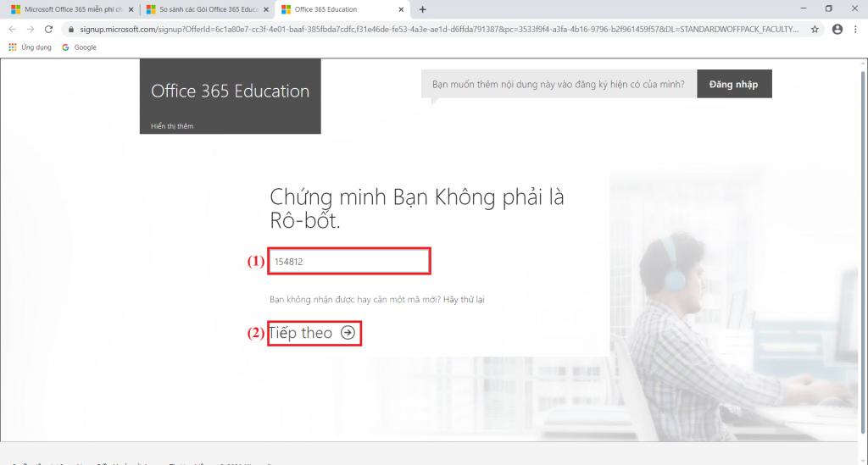868x465 pixels.
Task: Click the 'Bạn muốn thêm nội dung này' prompt text
Action: pyautogui.click(x=558, y=84)
